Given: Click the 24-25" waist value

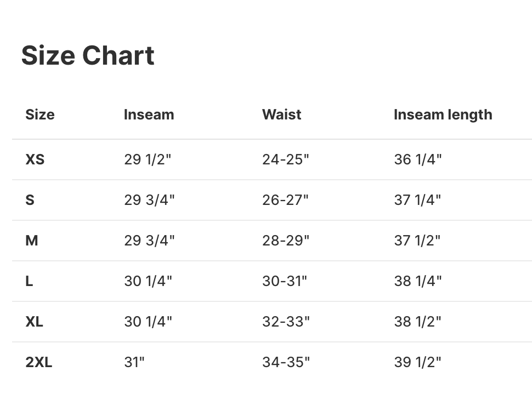Looking at the screenshot, I should click(285, 159).
